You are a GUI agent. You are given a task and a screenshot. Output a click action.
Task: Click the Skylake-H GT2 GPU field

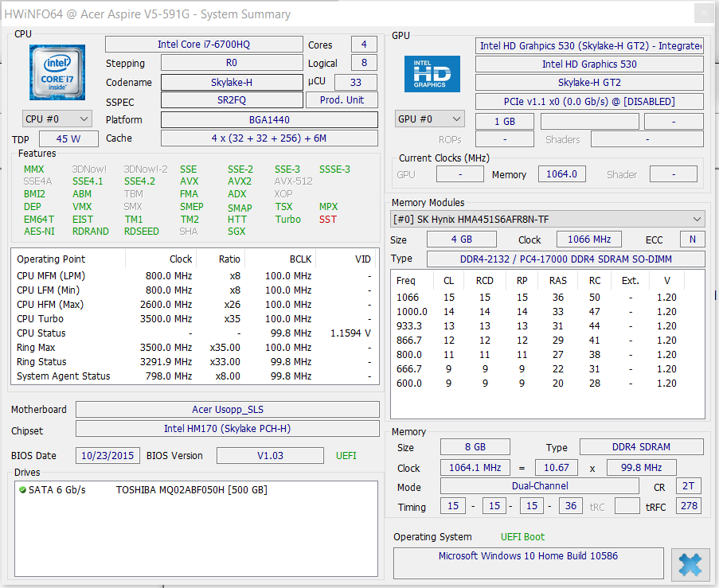(589, 83)
